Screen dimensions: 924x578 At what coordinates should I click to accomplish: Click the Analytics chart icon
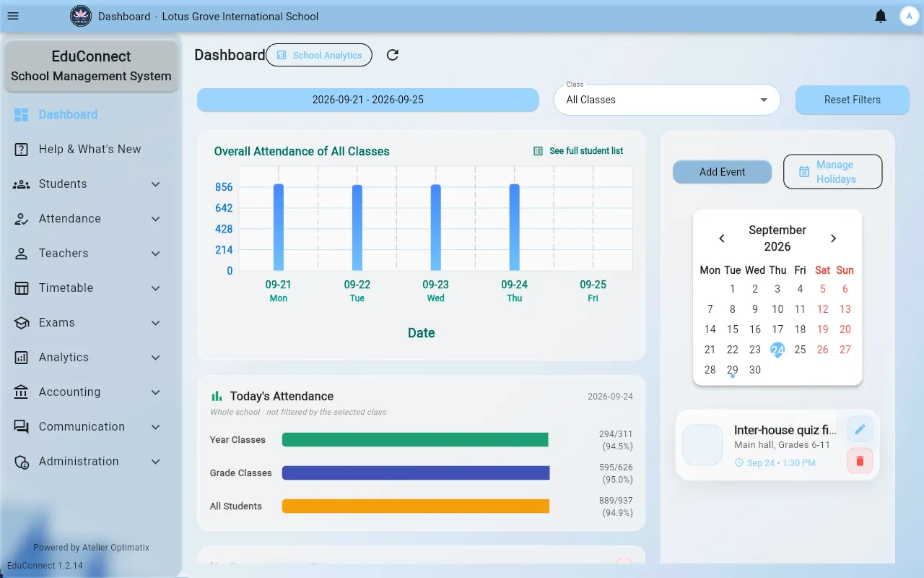pyautogui.click(x=22, y=358)
